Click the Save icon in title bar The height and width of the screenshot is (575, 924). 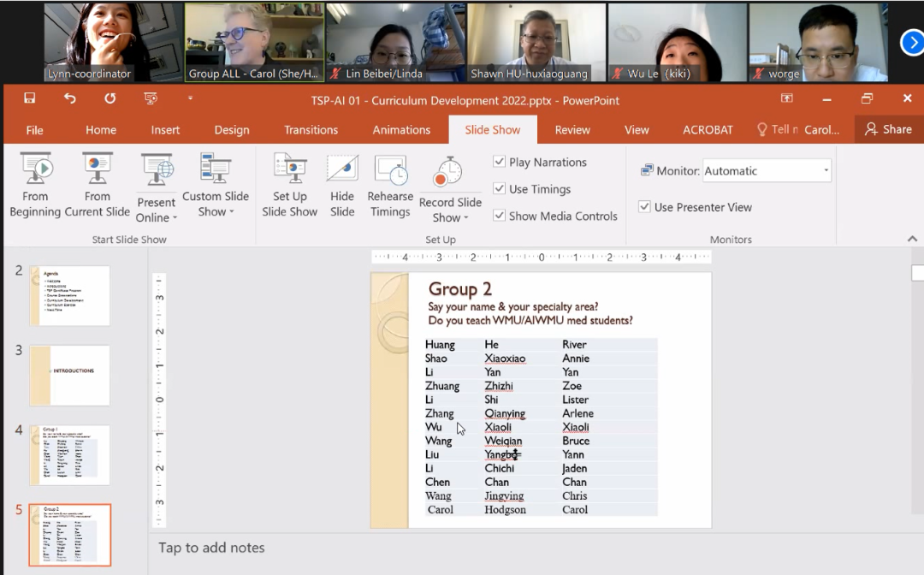[30, 98]
